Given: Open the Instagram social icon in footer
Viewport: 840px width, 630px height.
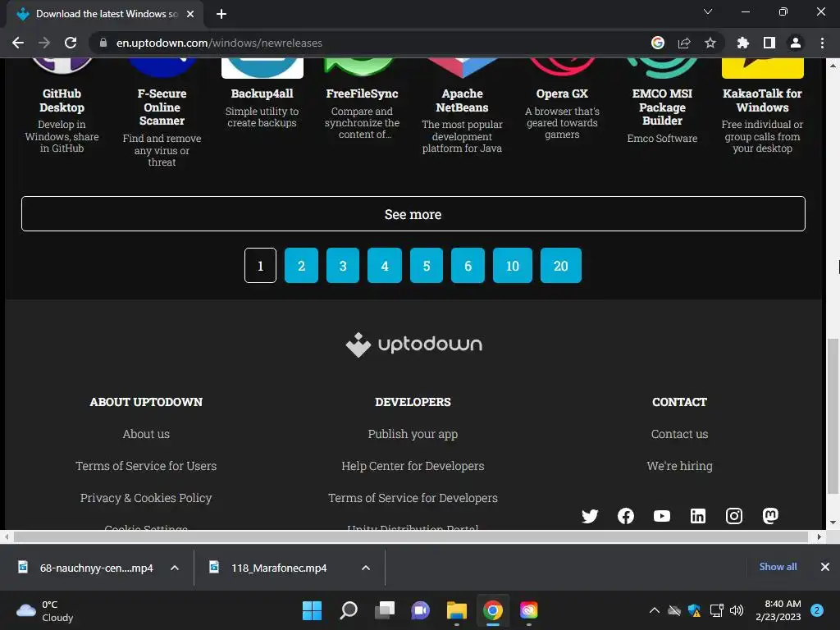Looking at the screenshot, I should pos(734,516).
